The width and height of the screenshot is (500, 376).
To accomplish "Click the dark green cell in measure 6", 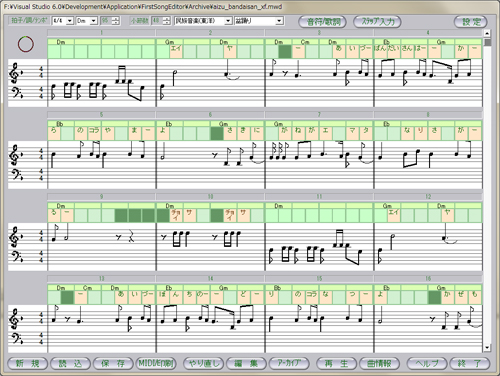I will pyautogui.click(x=217, y=134).
